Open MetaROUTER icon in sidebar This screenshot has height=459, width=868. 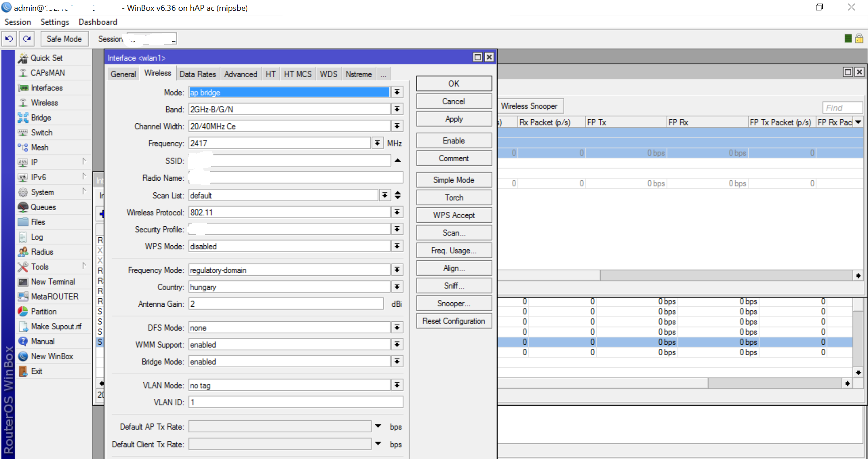point(23,296)
